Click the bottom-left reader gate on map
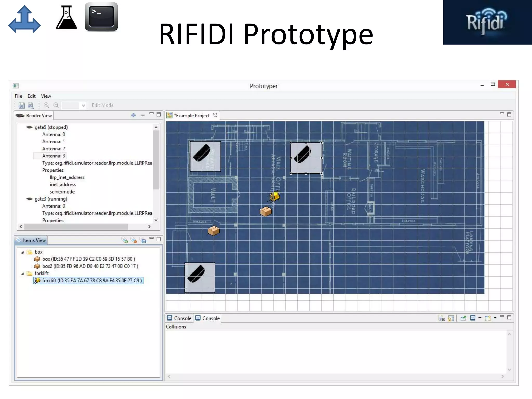The image size is (532, 399). pos(200,277)
